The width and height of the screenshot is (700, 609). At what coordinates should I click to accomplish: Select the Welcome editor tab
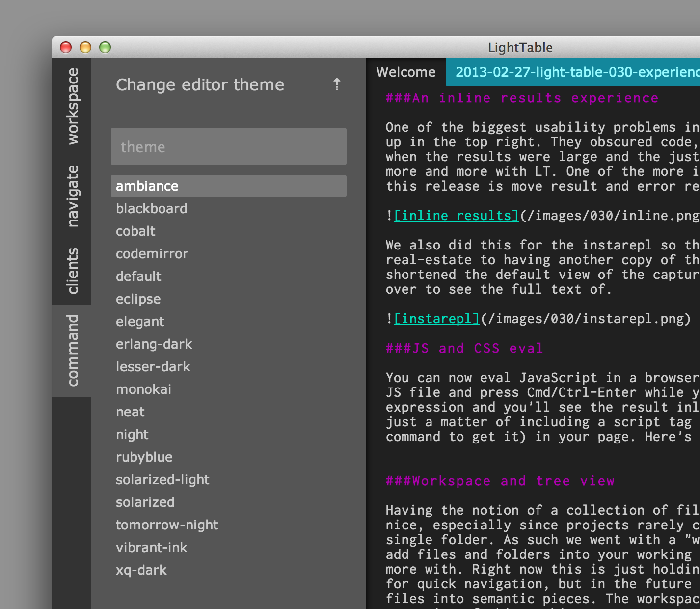coord(405,72)
